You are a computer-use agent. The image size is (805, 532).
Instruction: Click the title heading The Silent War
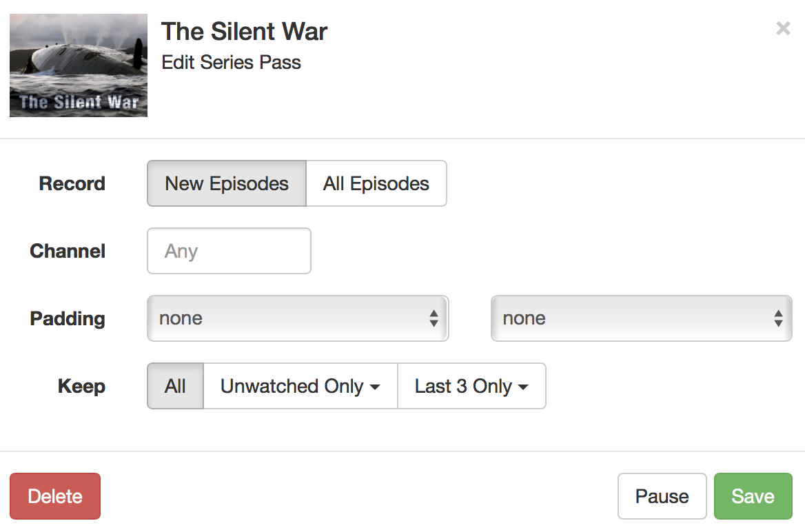pos(244,31)
